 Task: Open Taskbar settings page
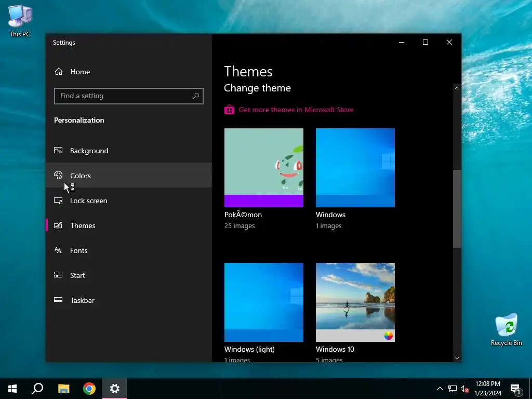(129, 300)
